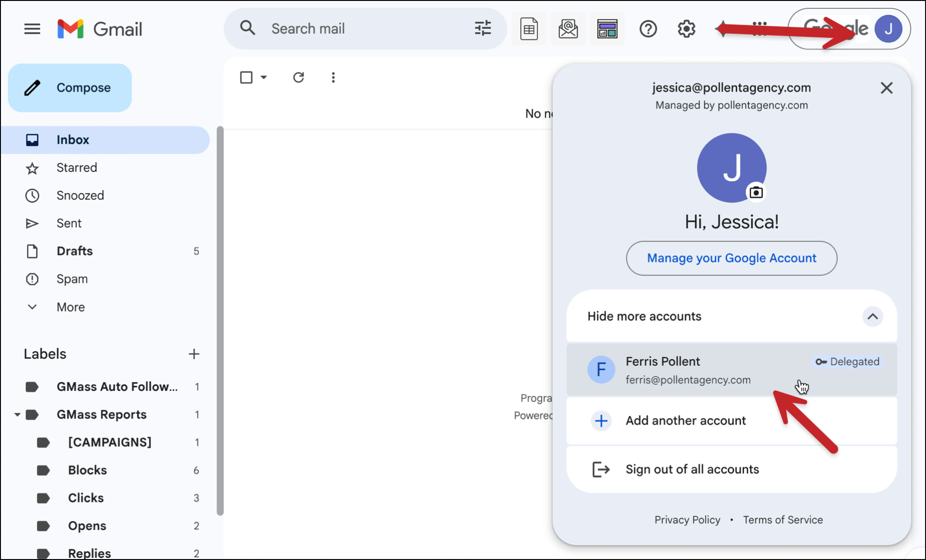
Task: Click the sidebar vertical scrollbar
Action: 220,320
